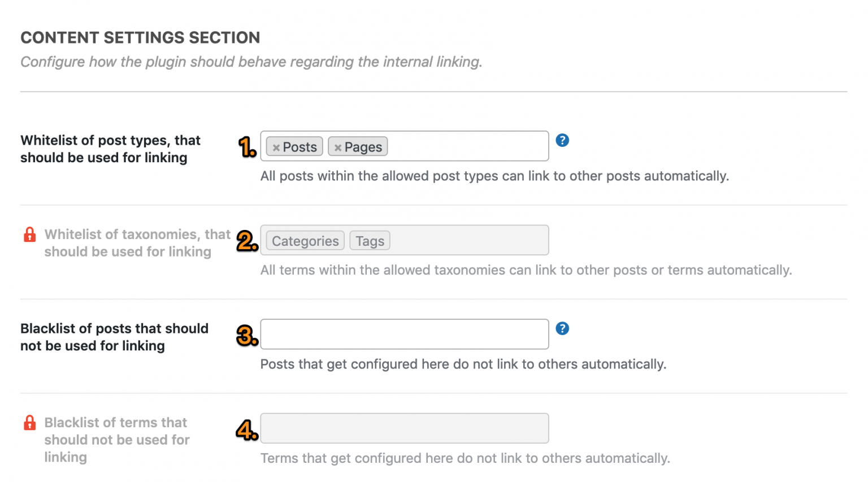Open post types whitelist selector empty area
Viewport: 868px width, 482px height.
(x=468, y=146)
